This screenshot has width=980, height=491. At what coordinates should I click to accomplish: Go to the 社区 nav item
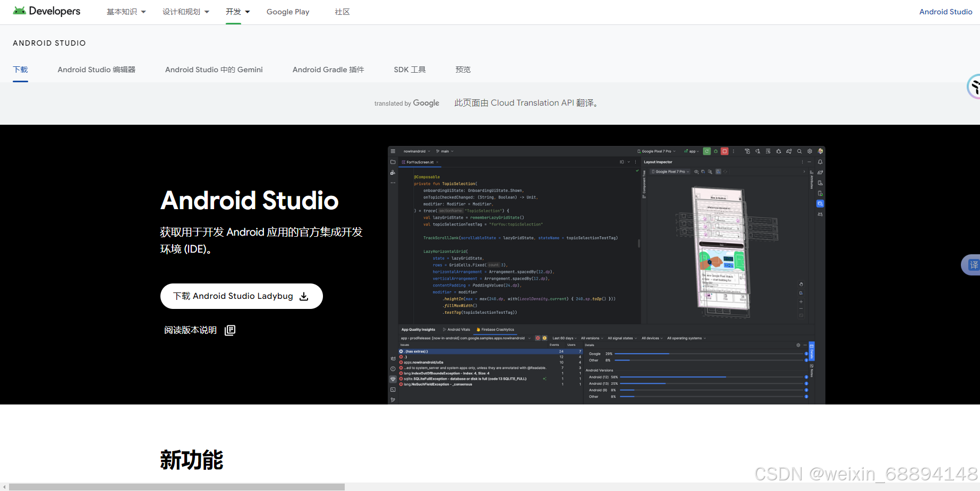(342, 12)
